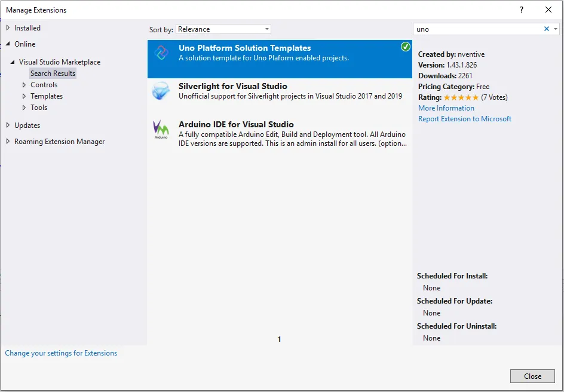Image resolution: width=564 pixels, height=392 pixels.
Task: Select the Uno Platform Solution Templates extension icon
Action: click(x=160, y=54)
